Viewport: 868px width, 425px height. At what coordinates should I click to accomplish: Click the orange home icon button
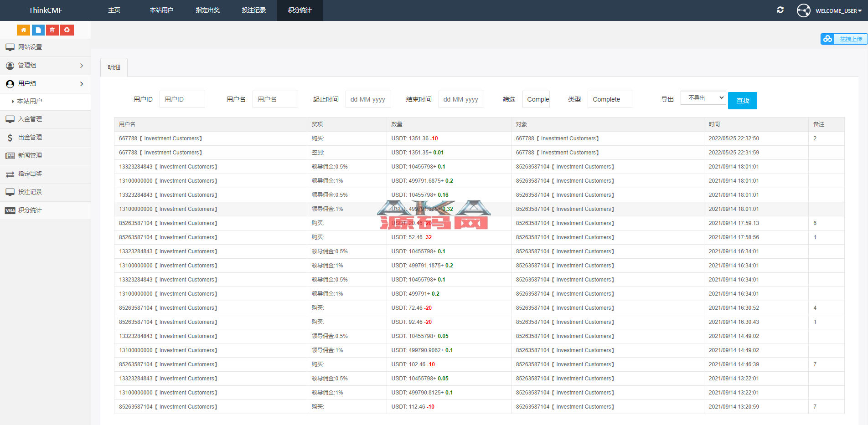coord(23,30)
